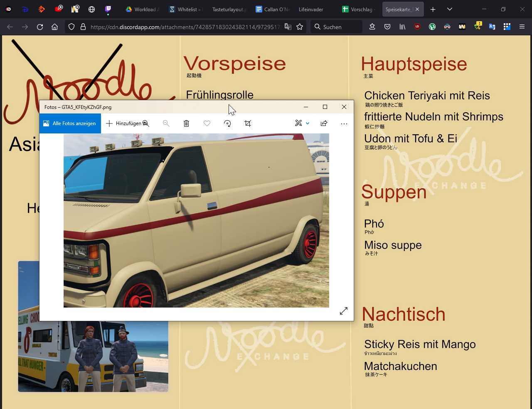532x409 pixels.
Task: Show site security padlock info
Action: point(83,27)
